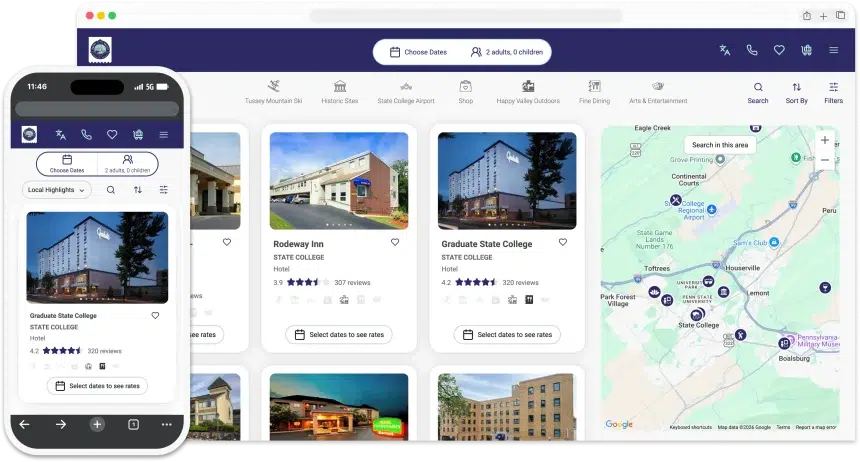Click the call icon in phone header
This screenshot has width=860, height=462.
point(86,134)
